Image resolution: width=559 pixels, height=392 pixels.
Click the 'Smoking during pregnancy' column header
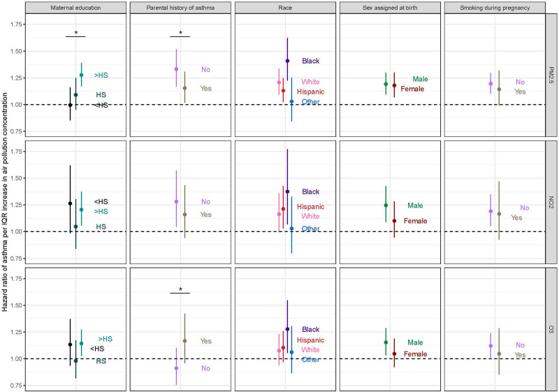tap(495, 8)
